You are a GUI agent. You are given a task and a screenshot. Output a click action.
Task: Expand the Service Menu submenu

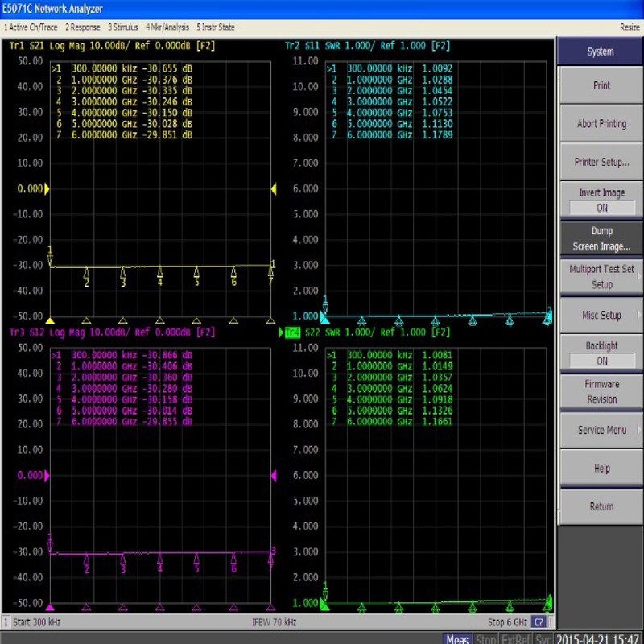tap(601, 430)
